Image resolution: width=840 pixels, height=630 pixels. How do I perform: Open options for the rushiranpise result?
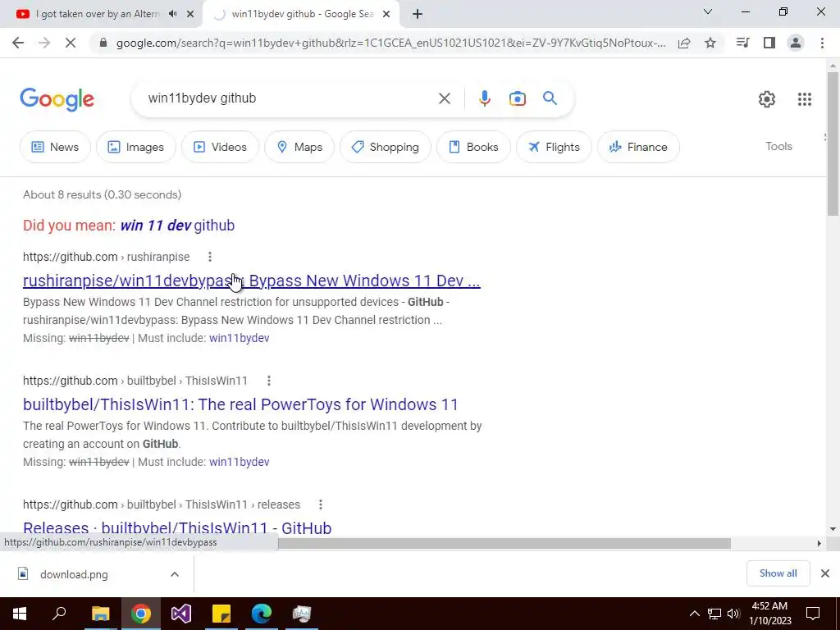click(210, 257)
